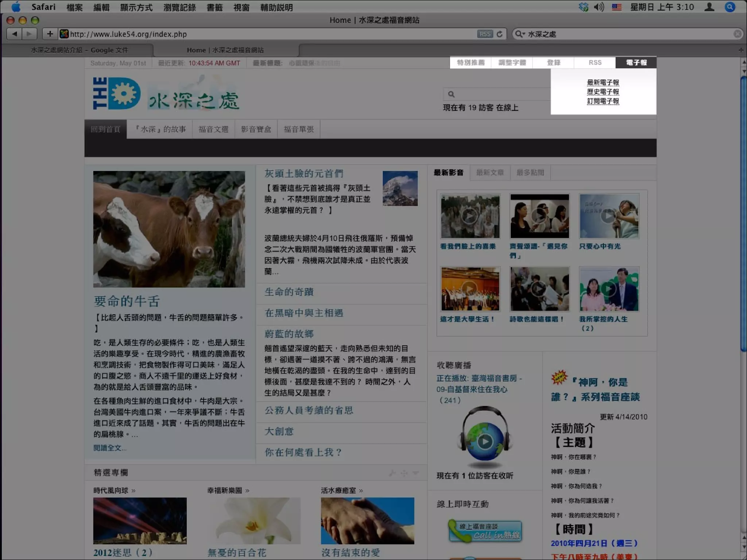Click the Safari back navigation arrow
The width and height of the screenshot is (747, 560).
14,34
